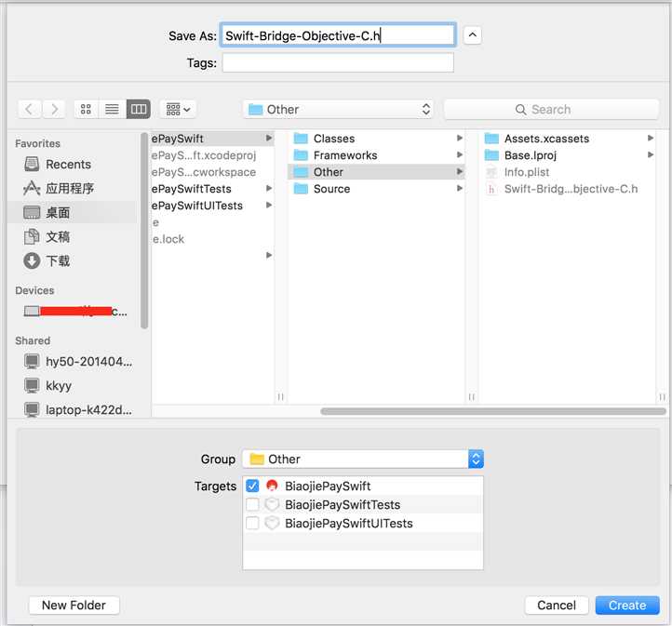This screenshot has height=626, width=672.
Task: Click the Tags input field
Action: 338,63
